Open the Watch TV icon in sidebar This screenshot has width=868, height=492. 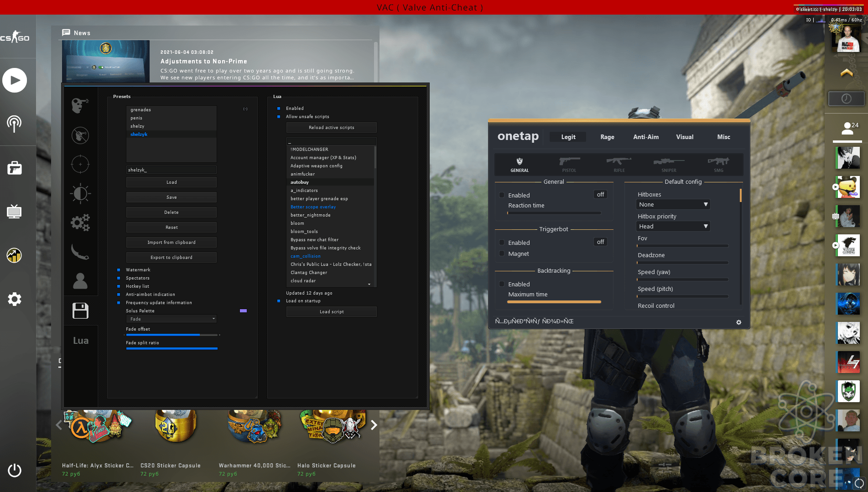click(x=14, y=211)
